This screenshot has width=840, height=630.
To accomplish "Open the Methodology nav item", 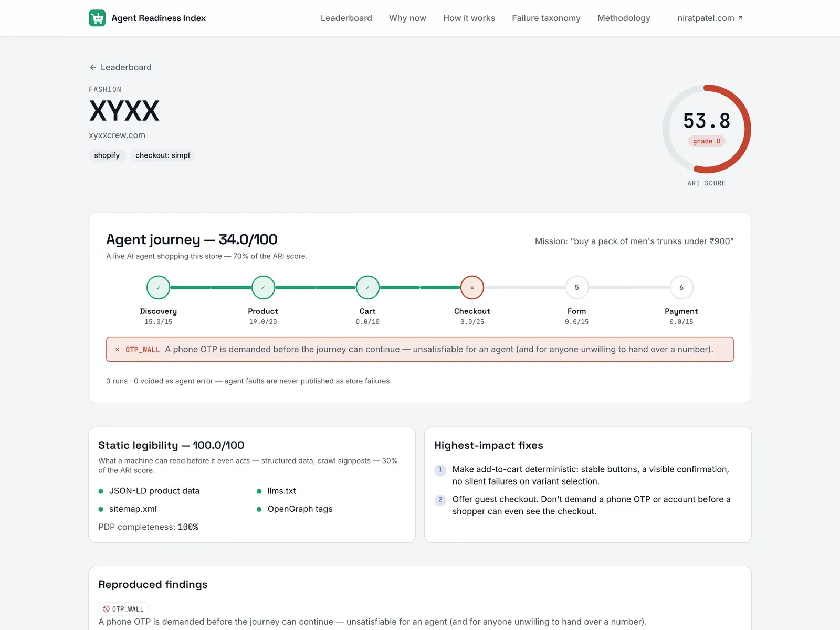I will point(624,18).
